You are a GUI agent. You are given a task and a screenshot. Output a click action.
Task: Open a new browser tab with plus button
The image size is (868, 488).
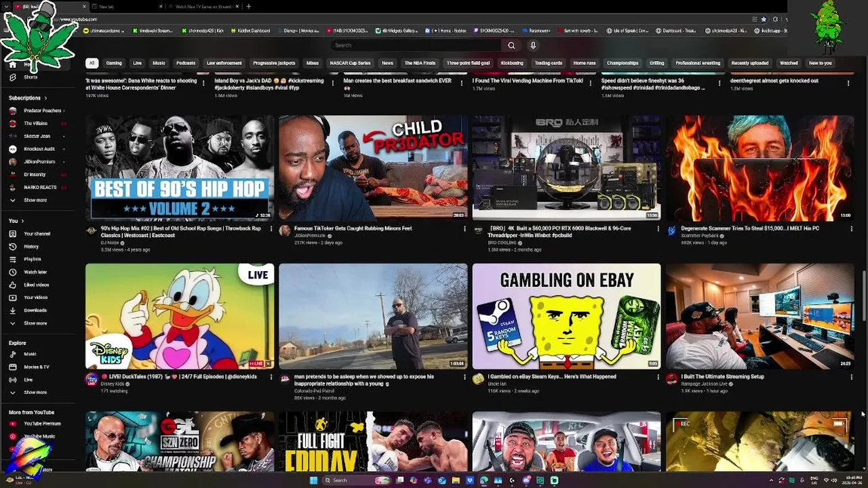[248, 6]
